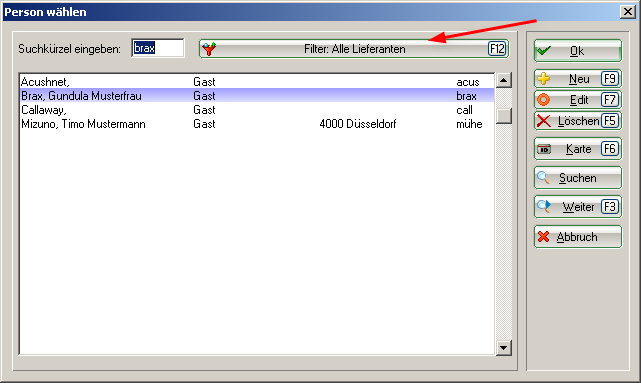Select the Mizuno, Timo Mustermann row
The image size is (641, 383).
(x=257, y=124)
